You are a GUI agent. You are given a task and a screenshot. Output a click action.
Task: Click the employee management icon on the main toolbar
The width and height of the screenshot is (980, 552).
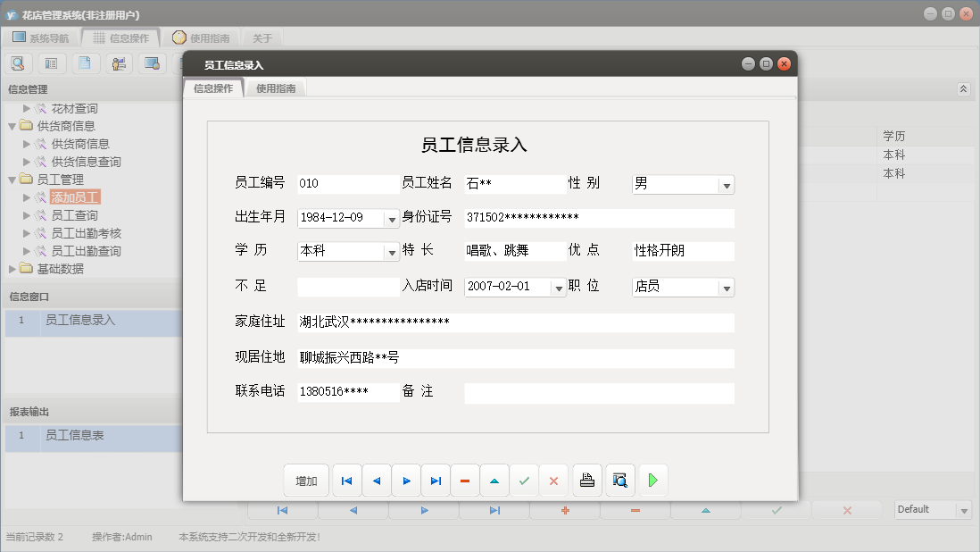point(119,63)
